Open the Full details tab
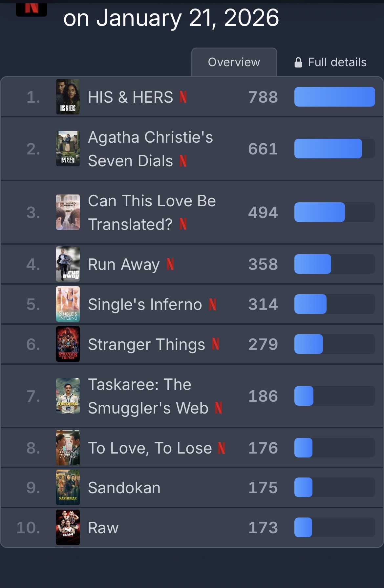The width and height of the screenshot is (384, 588). [337, 62]
